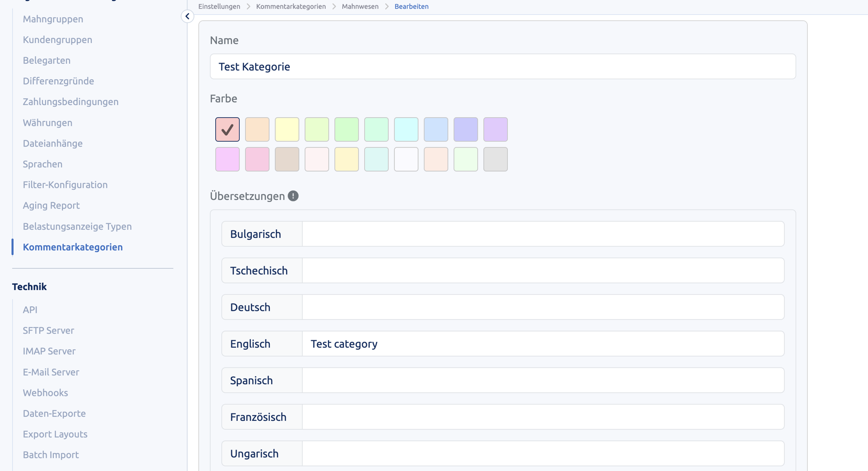Go to Filter-Konfiguration

point(65,185)
